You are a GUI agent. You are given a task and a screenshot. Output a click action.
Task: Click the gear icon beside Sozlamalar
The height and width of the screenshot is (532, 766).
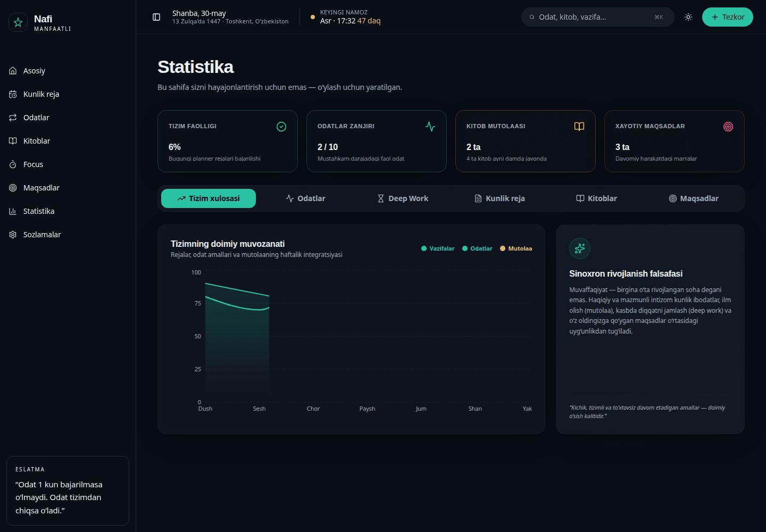[x=13, y=235]
